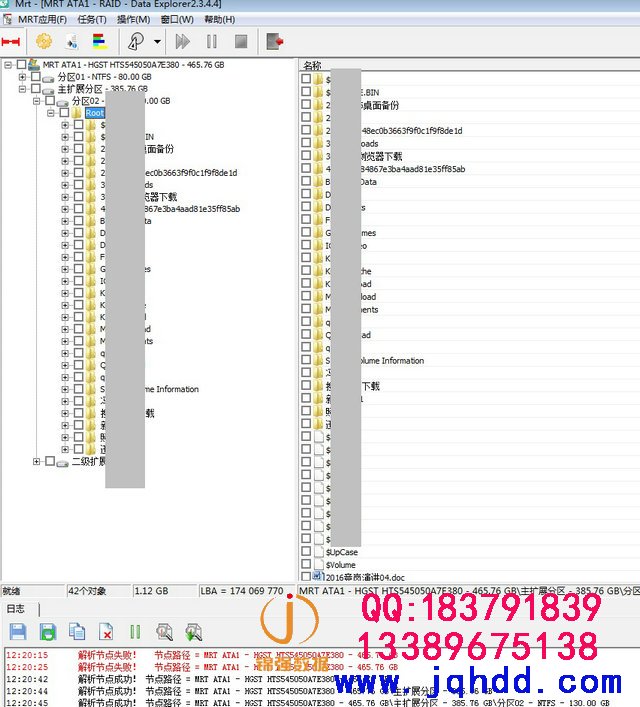The height and width of the screenshot is (707, 640).
Task: Click the MRT app icon left of the menu bar
Action: pos(8,19)
